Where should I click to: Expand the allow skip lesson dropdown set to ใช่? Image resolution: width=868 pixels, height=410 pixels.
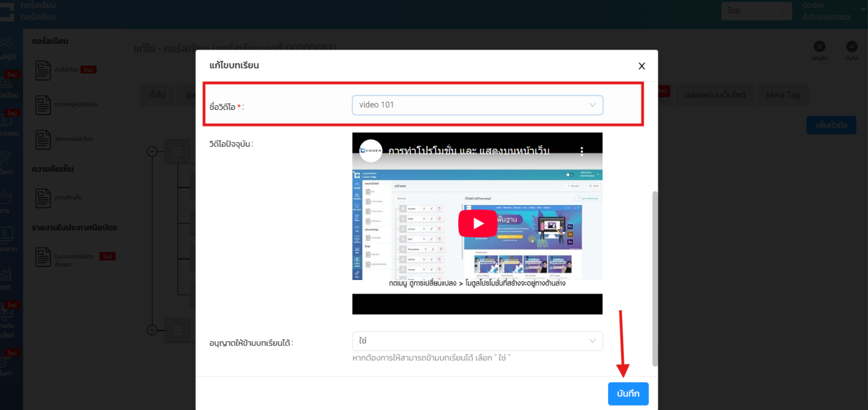(x=477, y=341)
